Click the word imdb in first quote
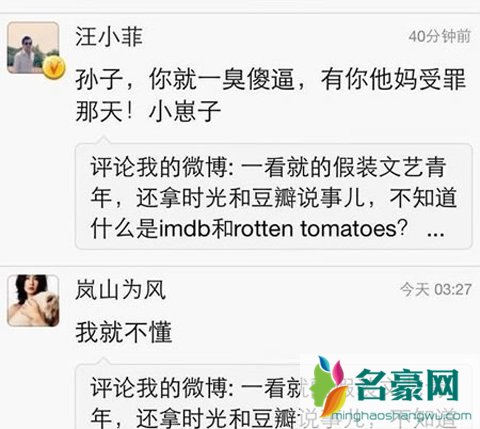 click(x=185, y=229)
